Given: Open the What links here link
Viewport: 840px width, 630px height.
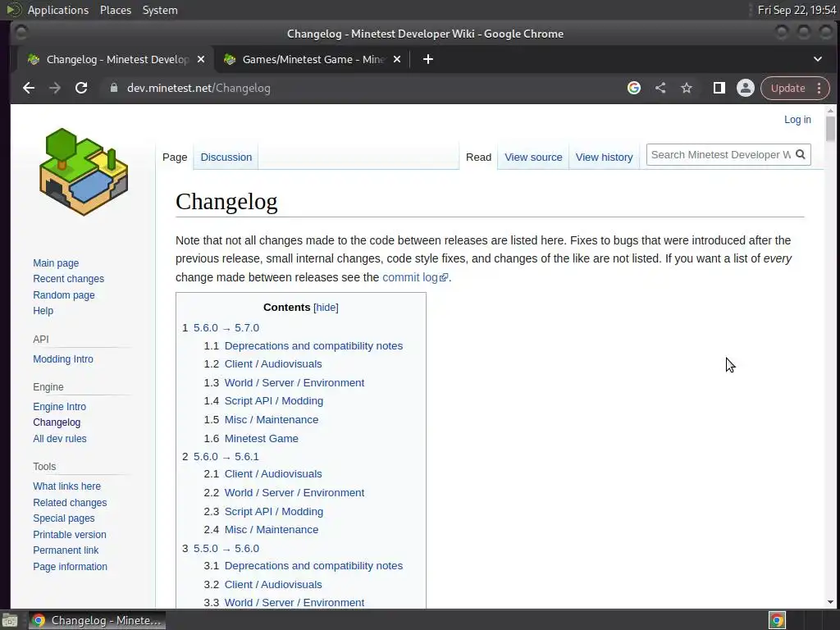Looking at the screenshot, I should coord(66,486).
